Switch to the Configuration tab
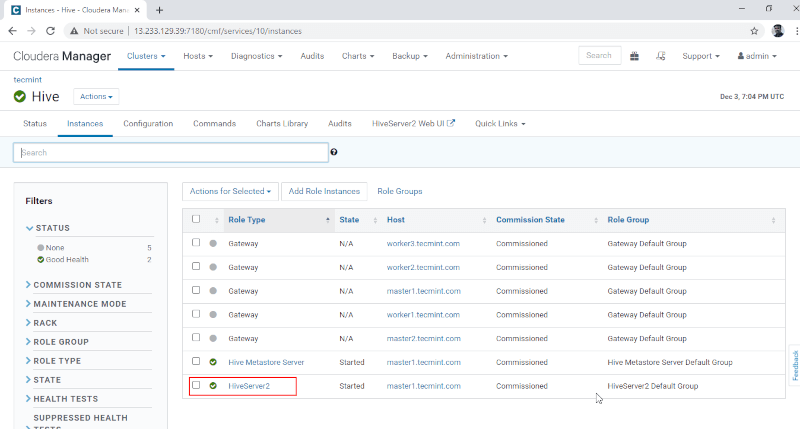800x429 pixels. pyautogui.click(x=148, y=124)
